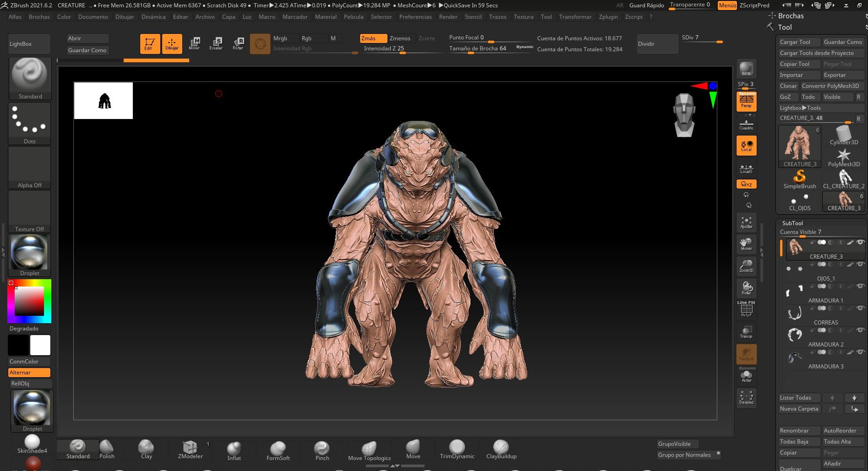Switch to the Rotar rotate mode in top toolbar

click(238, 44)
